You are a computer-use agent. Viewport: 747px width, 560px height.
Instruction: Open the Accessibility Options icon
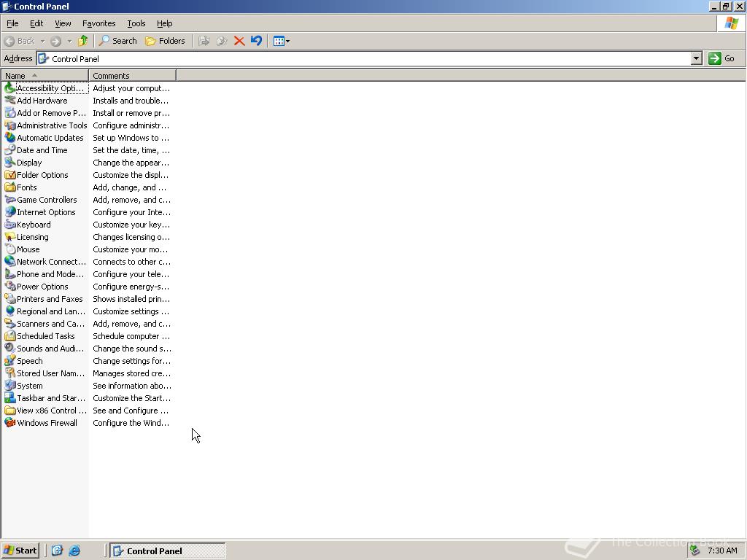(x=10, y=88)
